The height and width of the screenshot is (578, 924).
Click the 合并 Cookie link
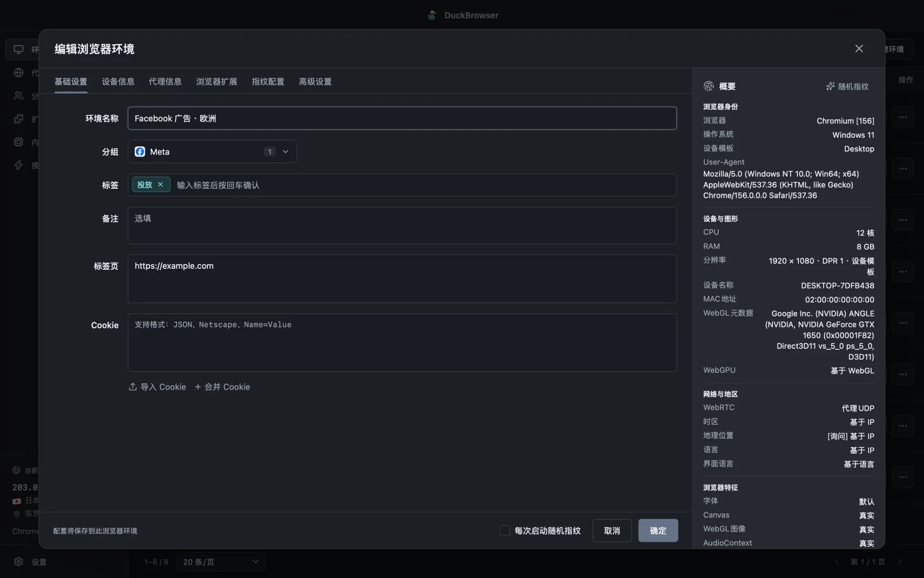(x=222, y=387)
